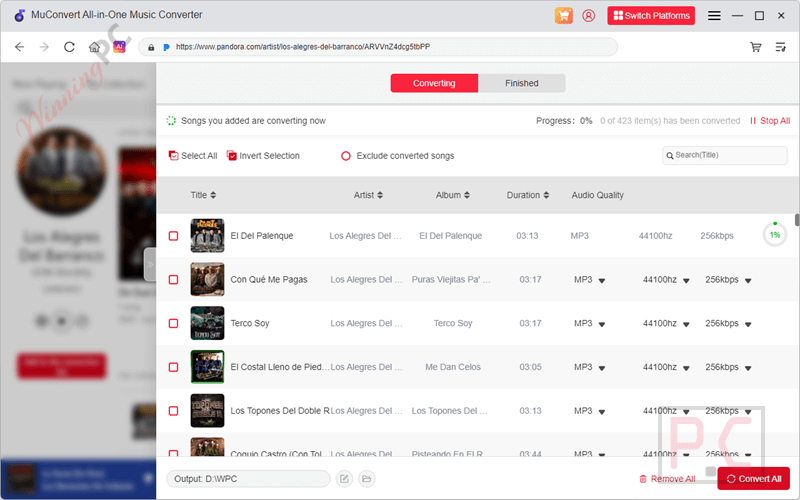This screenshot has height=500, width=800.
Task: Click the Search(Title) field
Action: pyautogui.click(x=724, y=155)
